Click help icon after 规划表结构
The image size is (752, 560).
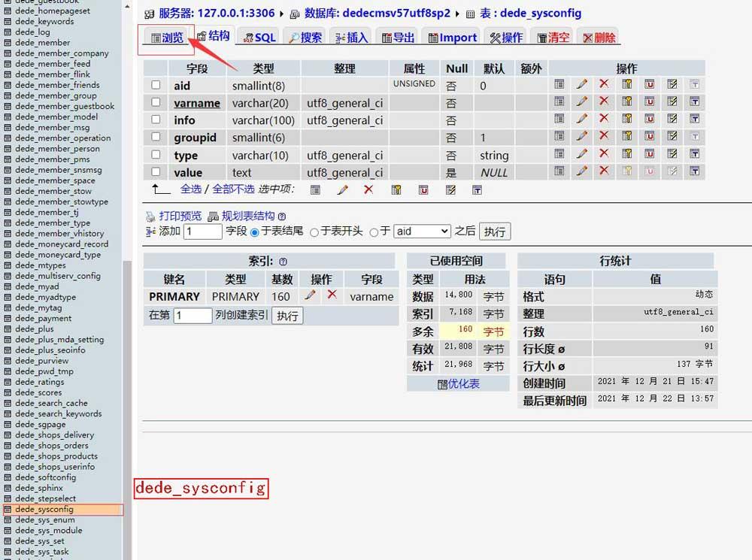(x=281, y=216)
